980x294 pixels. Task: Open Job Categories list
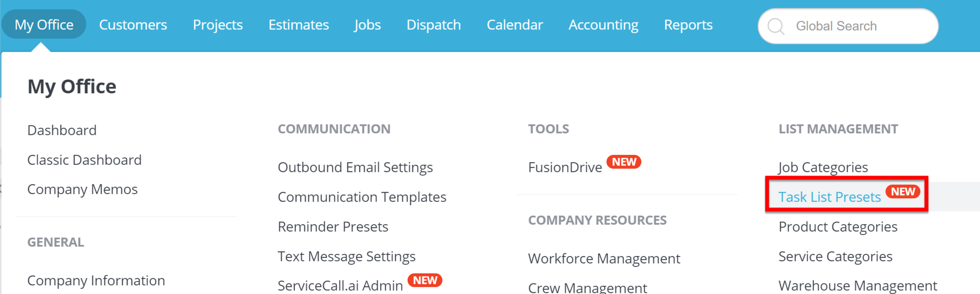point(823,167)
